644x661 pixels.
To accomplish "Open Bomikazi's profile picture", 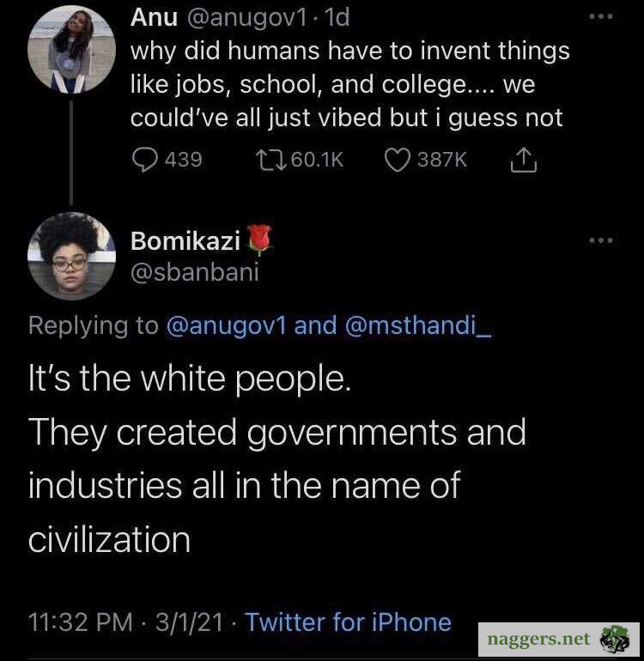I will point(71,256).
